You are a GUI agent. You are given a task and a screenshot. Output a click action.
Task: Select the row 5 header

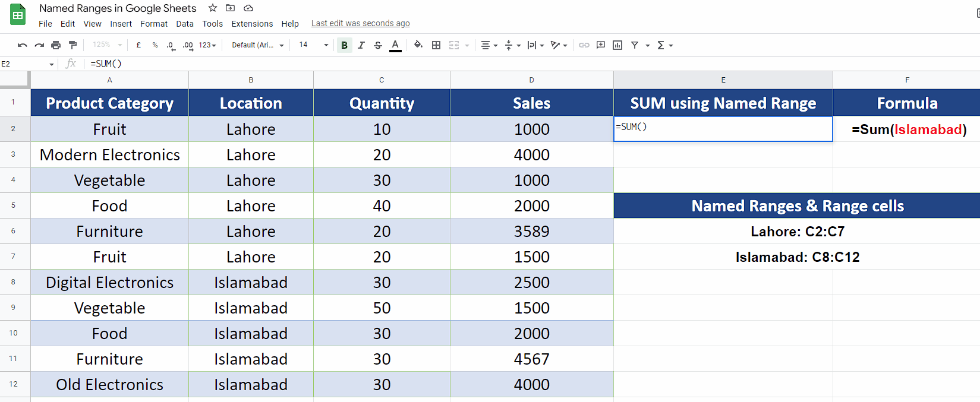pos(14,205)
